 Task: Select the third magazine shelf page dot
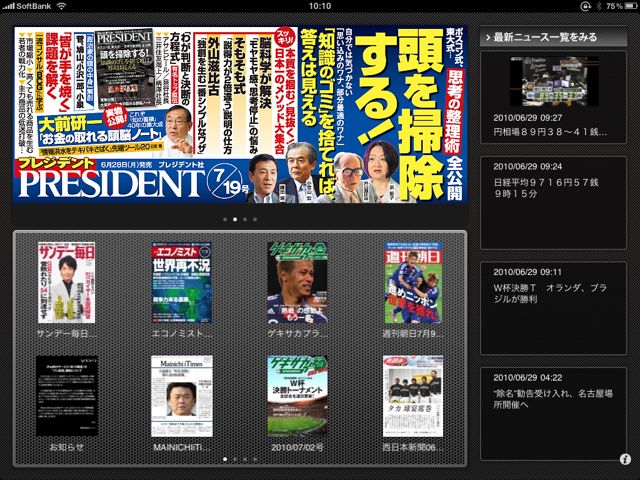click(245, 459)
